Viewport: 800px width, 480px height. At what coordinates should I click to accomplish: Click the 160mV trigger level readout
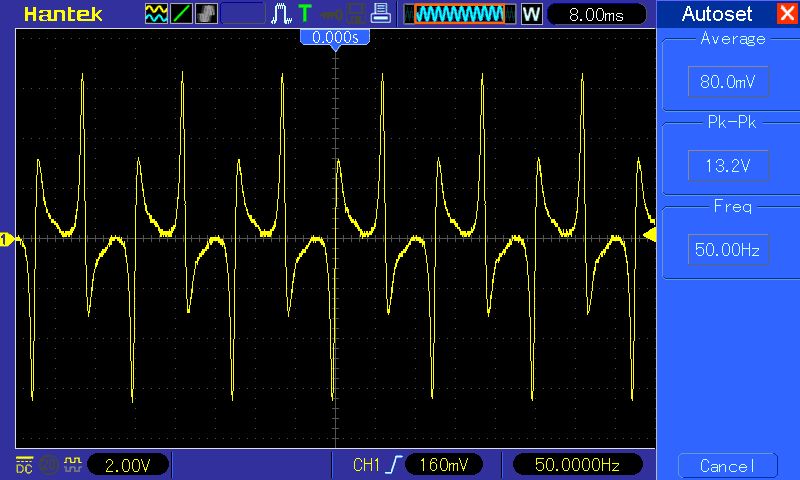tap(443, 465)
